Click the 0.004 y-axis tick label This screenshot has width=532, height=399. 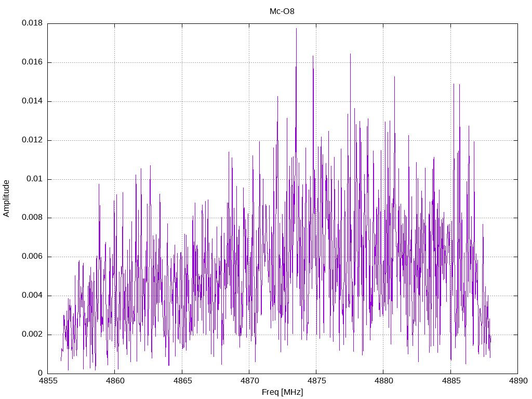pos(32,296)
